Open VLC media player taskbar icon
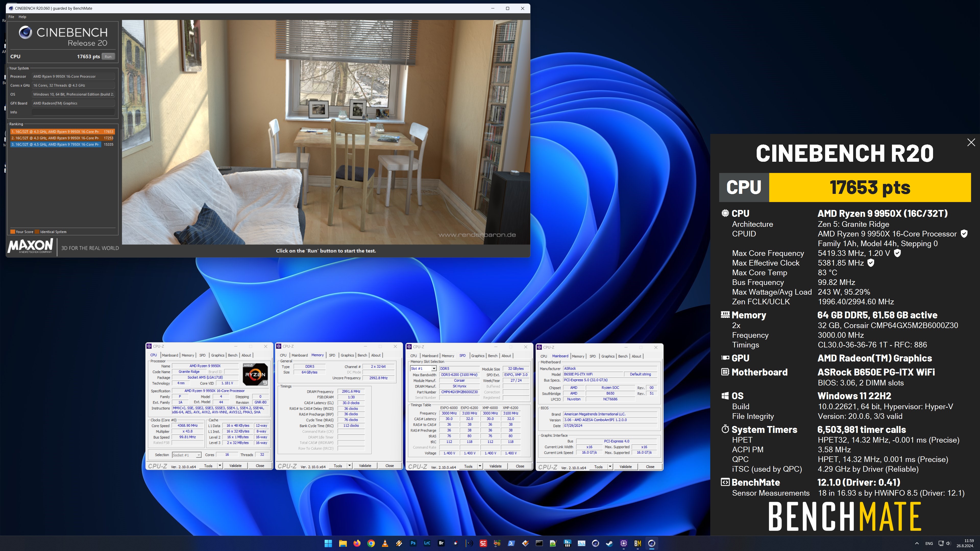 385,543
